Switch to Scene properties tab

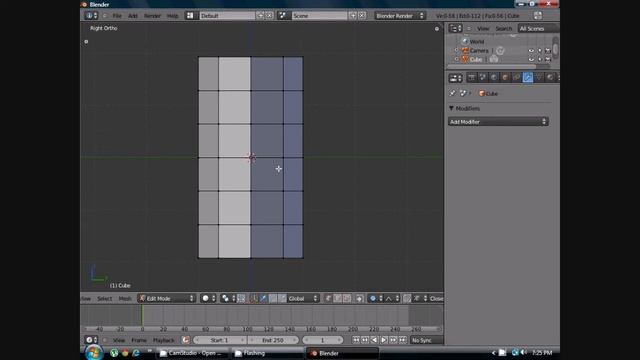point(483,77)
